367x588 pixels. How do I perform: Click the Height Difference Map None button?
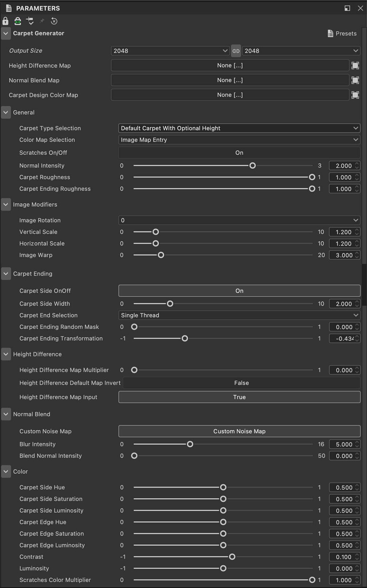point(230,66)
